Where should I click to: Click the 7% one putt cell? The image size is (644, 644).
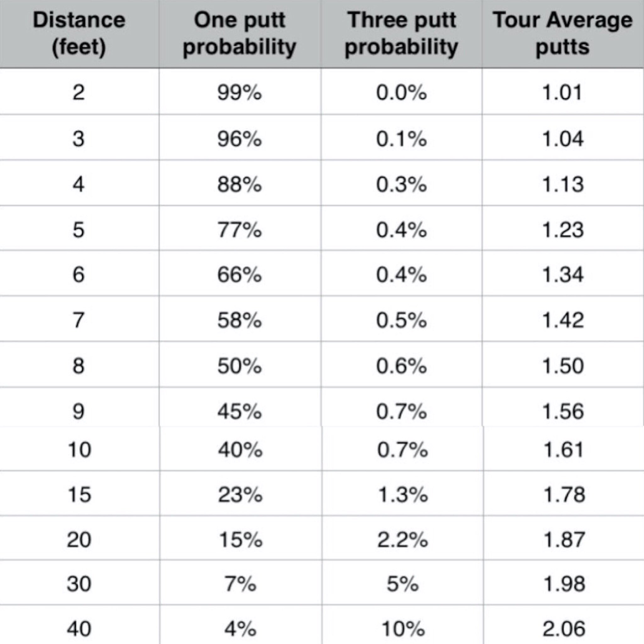(x=241, y=583)
